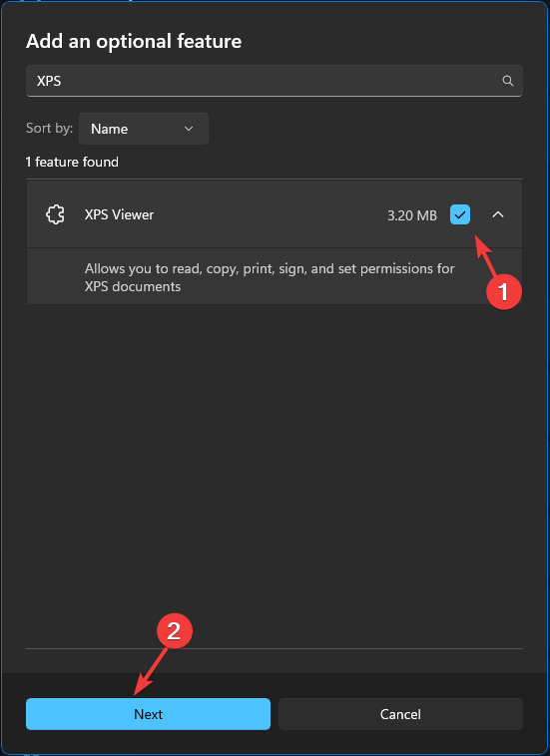The image size is (550, 756).
Task: Click the 3.20 MB size label
Action: pyautogui.click(x=412, y=215)
